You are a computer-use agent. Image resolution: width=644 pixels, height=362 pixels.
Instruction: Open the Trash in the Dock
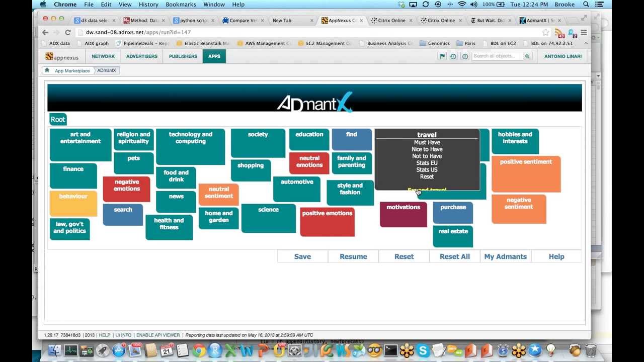[x=591, y=350]
